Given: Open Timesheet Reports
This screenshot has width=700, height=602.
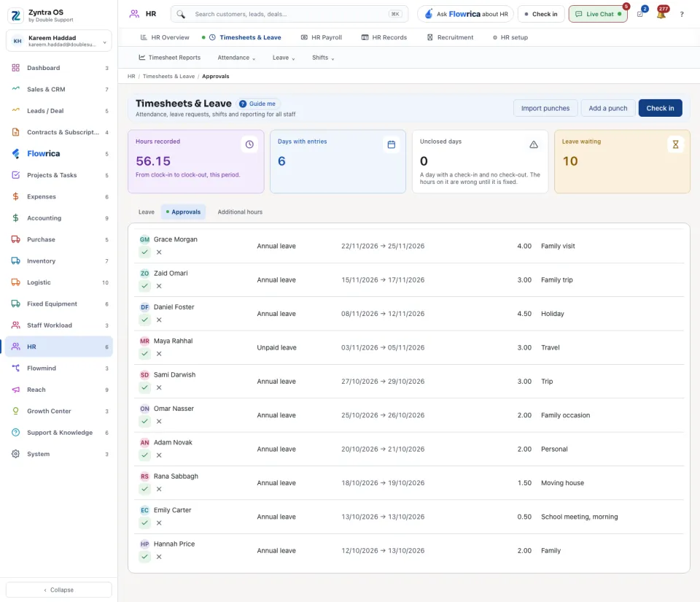Looking at the screenshot, I should tap(170, 58).
